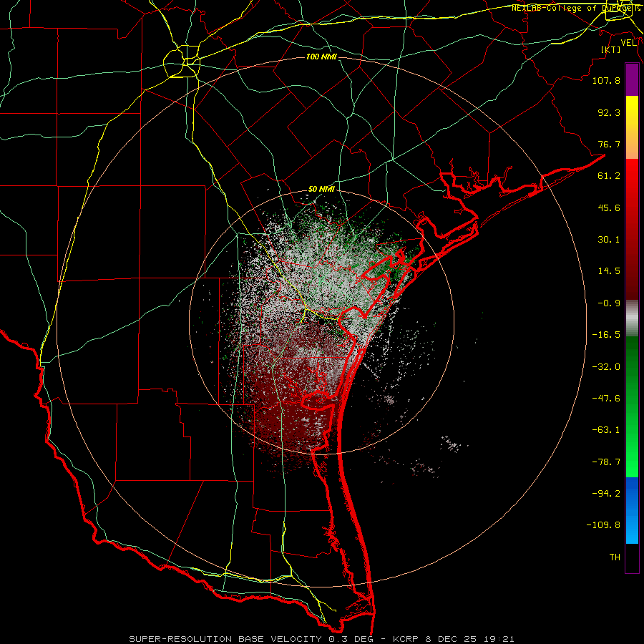Viewport: 644px width, 644px height.
Task: Click the '[KT]' units label
Action: (611, 49)
